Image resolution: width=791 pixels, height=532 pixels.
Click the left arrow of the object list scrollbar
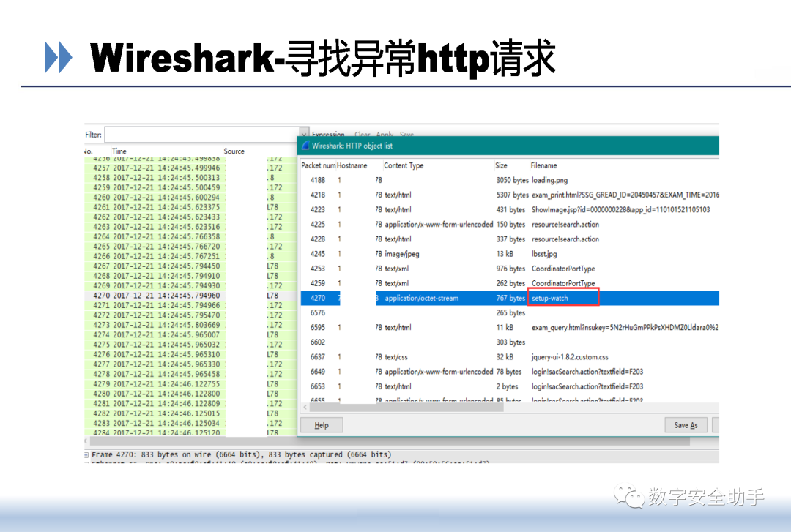point(305,408)
